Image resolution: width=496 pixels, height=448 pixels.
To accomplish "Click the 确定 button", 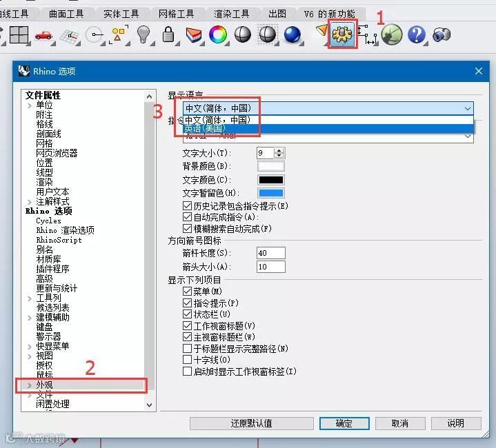I will (x=344, y=423).
